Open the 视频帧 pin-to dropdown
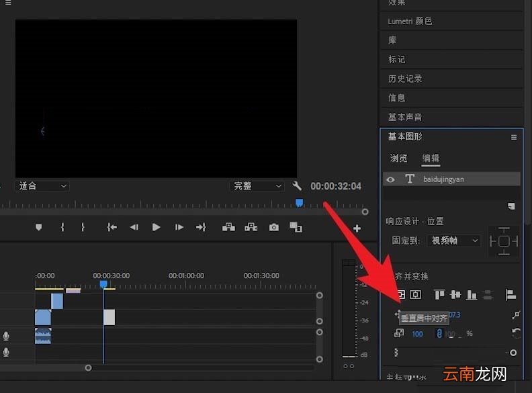This screenshot has width=532, height=393. pyautogui.click(x=454, y=241)
